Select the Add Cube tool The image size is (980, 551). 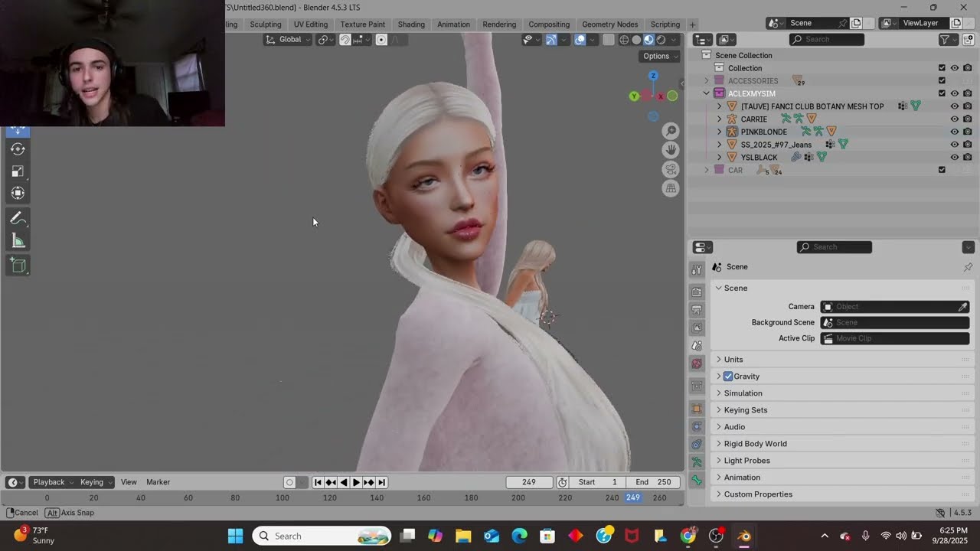pyautogui.click(x=18, y=266)
